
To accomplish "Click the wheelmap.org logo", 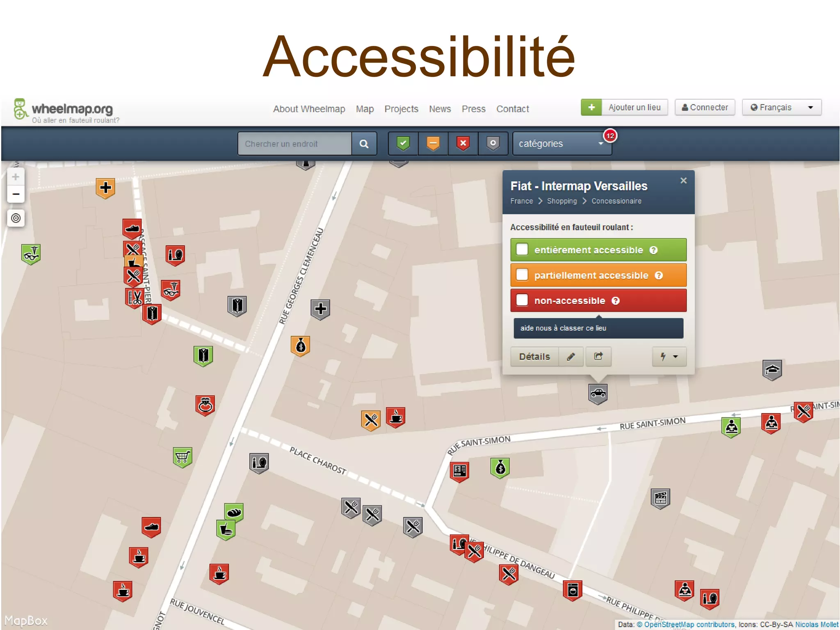I will (x=66, y=110).
